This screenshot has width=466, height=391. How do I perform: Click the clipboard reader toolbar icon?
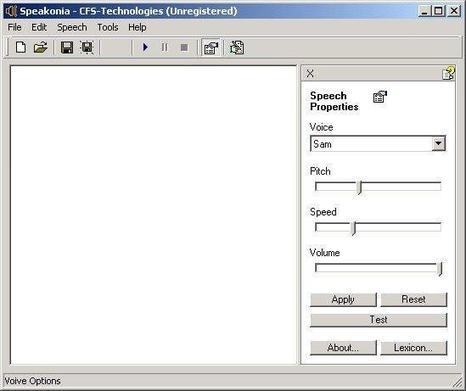pos(237,48)
